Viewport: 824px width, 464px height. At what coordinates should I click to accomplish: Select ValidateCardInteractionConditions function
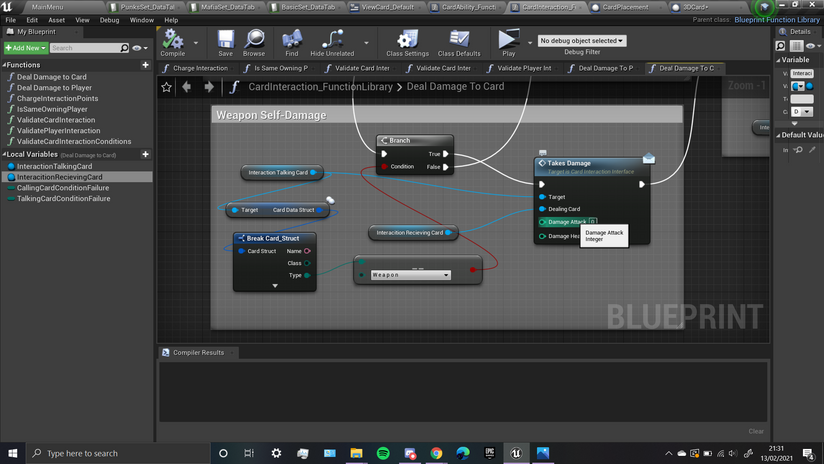tap(74, 141)
